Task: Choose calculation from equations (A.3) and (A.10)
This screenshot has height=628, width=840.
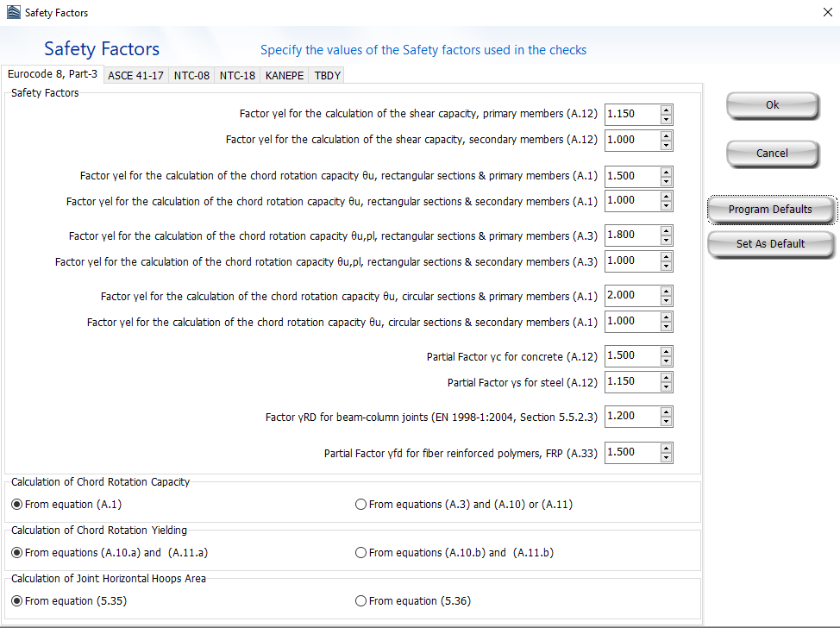Action: pyautogui.click(x=360, y=504)
